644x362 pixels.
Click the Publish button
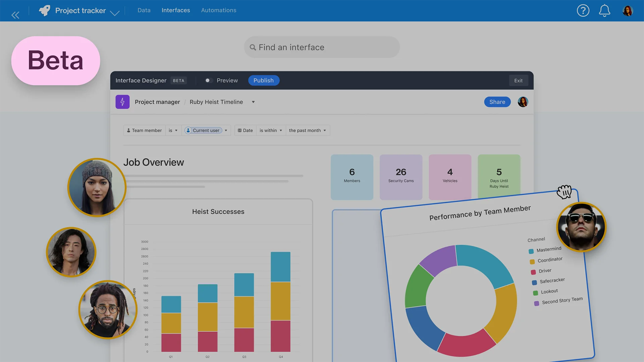(264, 80)
